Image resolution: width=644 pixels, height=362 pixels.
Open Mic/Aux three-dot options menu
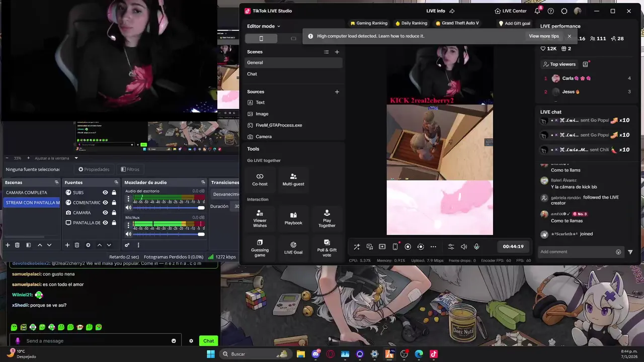click(128, 225)
